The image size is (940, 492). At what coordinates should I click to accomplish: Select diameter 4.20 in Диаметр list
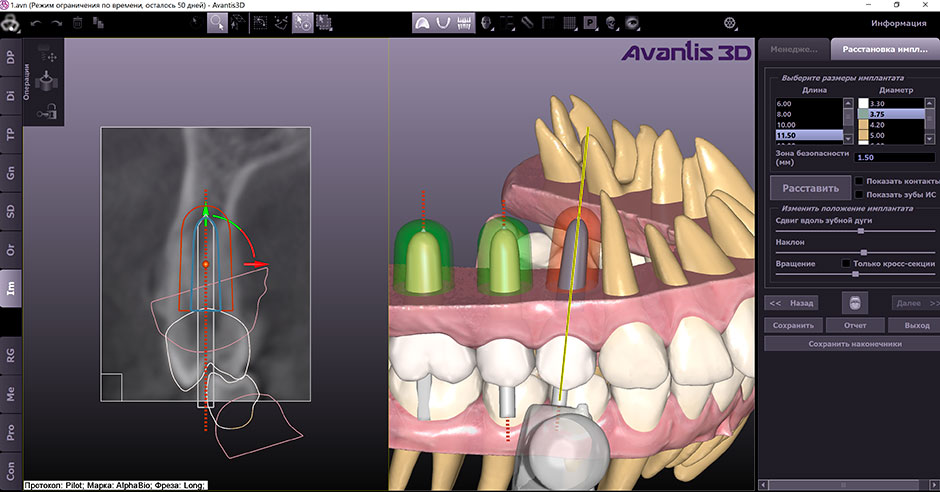point(891,125)
